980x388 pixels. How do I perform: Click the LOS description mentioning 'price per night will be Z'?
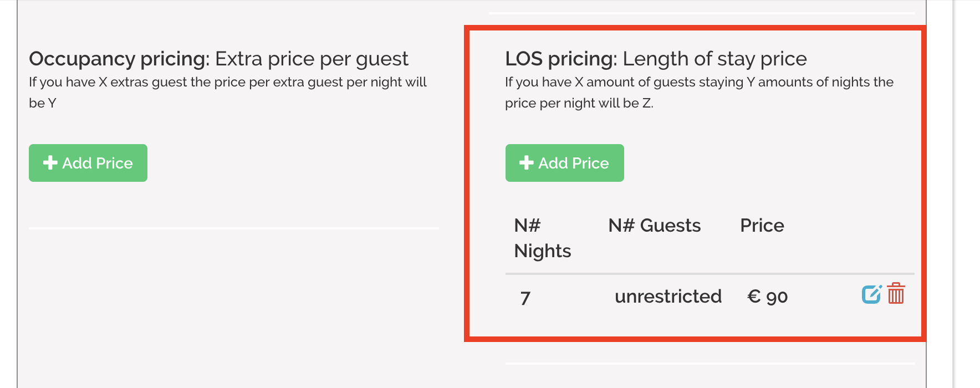click(699, 93)
